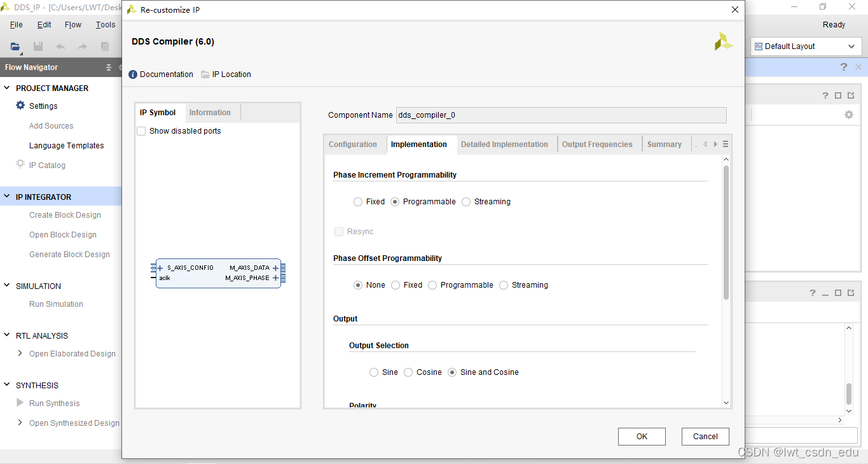Click Language Templates
The height and width of the screenshot is (464, 868).
coord(66,146)
